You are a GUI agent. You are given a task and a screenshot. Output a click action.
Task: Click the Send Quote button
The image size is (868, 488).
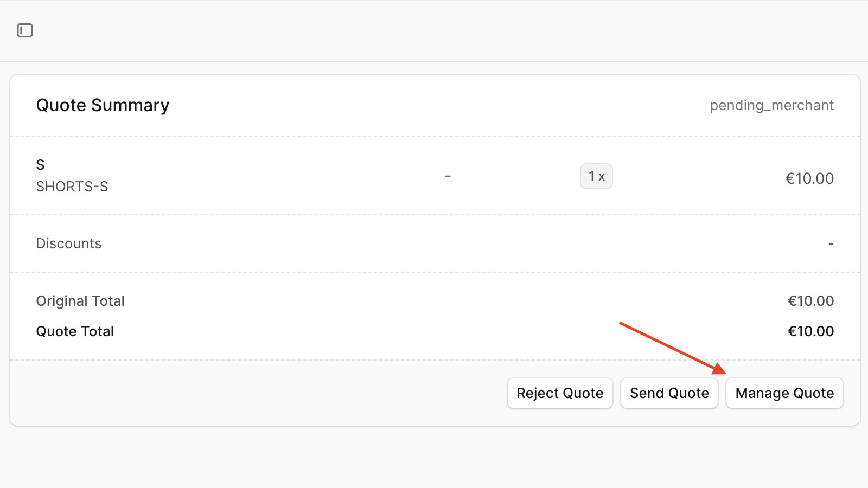point(669,393)
